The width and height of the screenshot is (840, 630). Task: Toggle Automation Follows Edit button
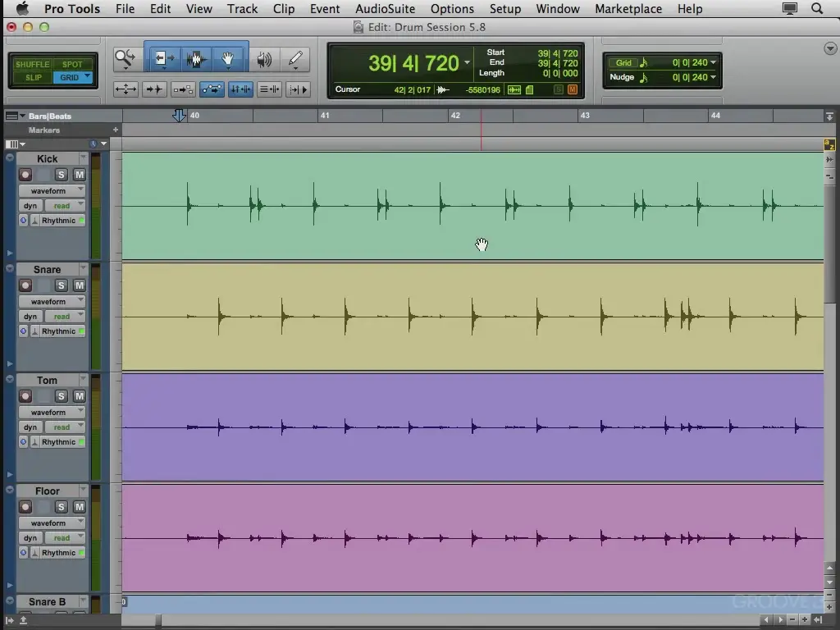[212, 89]
